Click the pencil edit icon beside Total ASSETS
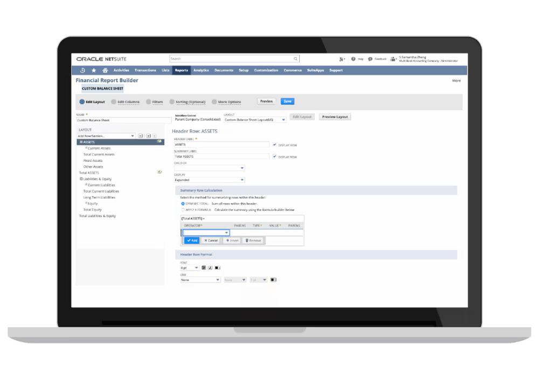 point(160,173)
